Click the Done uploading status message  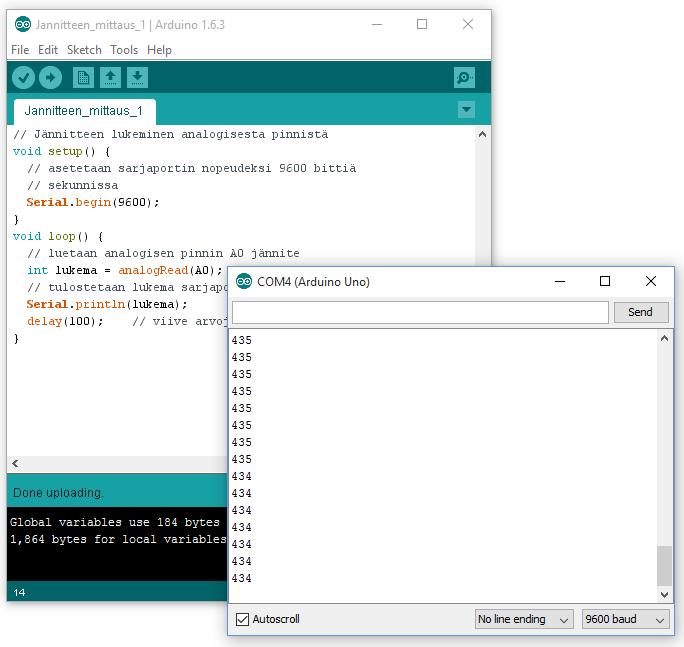(58, 493)
